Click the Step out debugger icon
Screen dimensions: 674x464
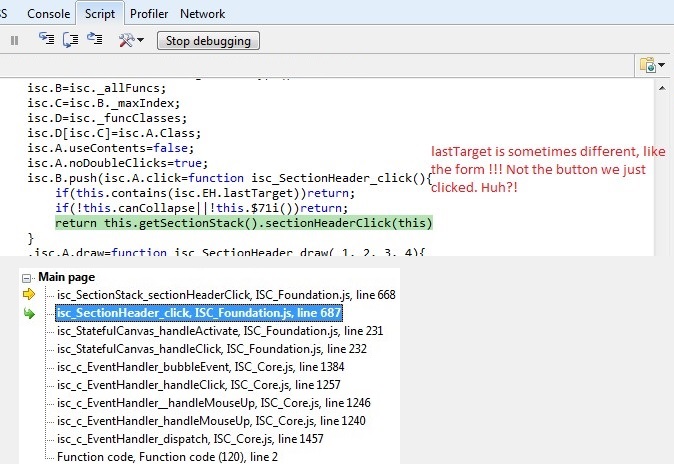(x=95, y=40)
